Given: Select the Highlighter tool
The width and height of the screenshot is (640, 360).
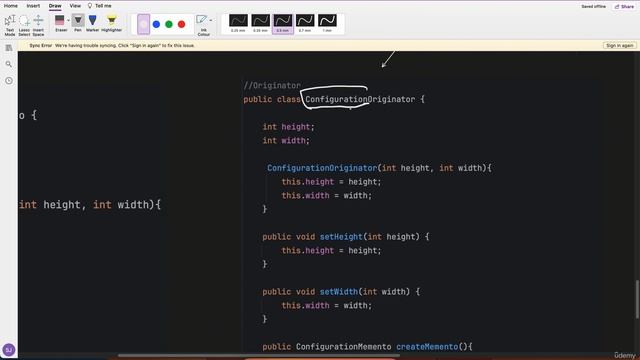Looking at the screenshot, I should pyautogui.click(x=111, y=23).
